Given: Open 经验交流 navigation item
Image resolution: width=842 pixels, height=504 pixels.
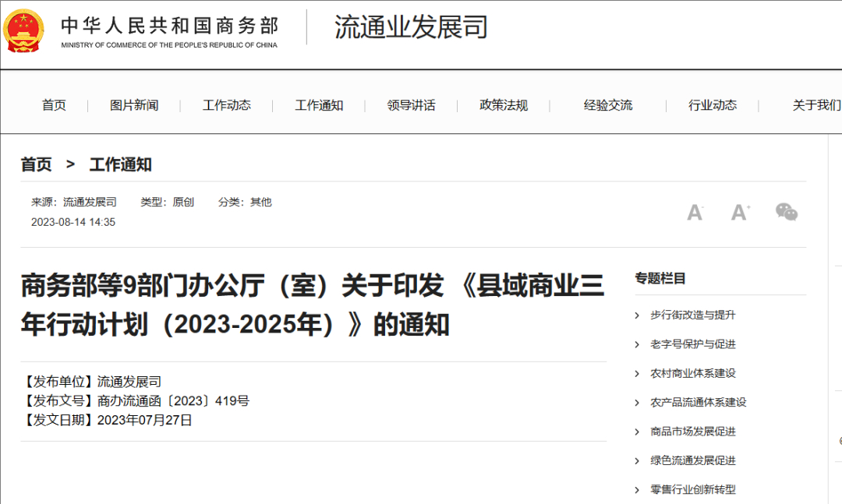Looking at the screenshot, I should [608, 105].
